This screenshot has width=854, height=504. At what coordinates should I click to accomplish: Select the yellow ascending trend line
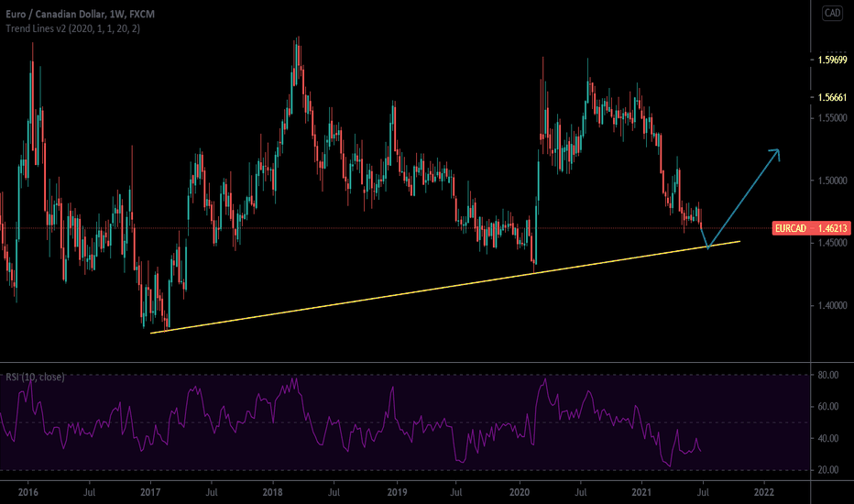tap(445, 287)
